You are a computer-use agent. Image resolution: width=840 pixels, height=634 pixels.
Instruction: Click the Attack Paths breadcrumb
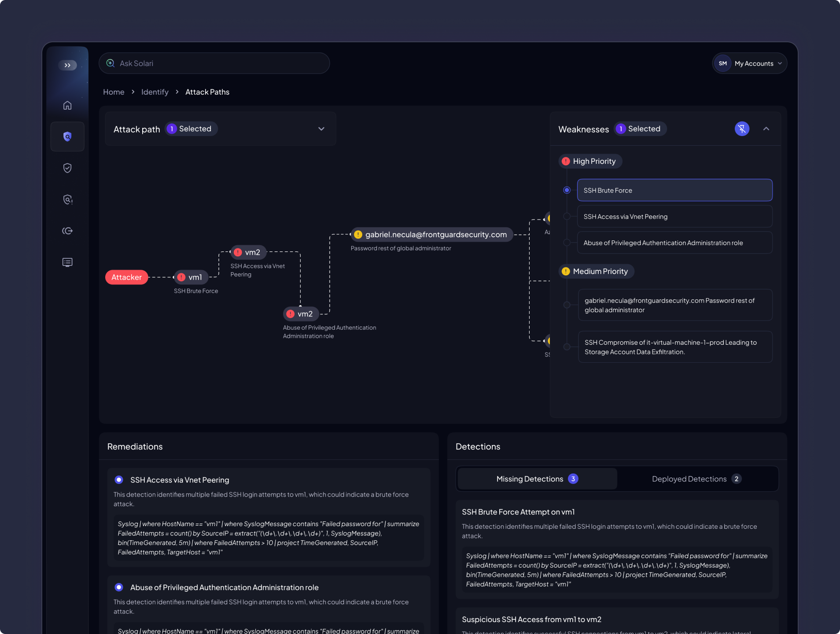pos(207,92)
